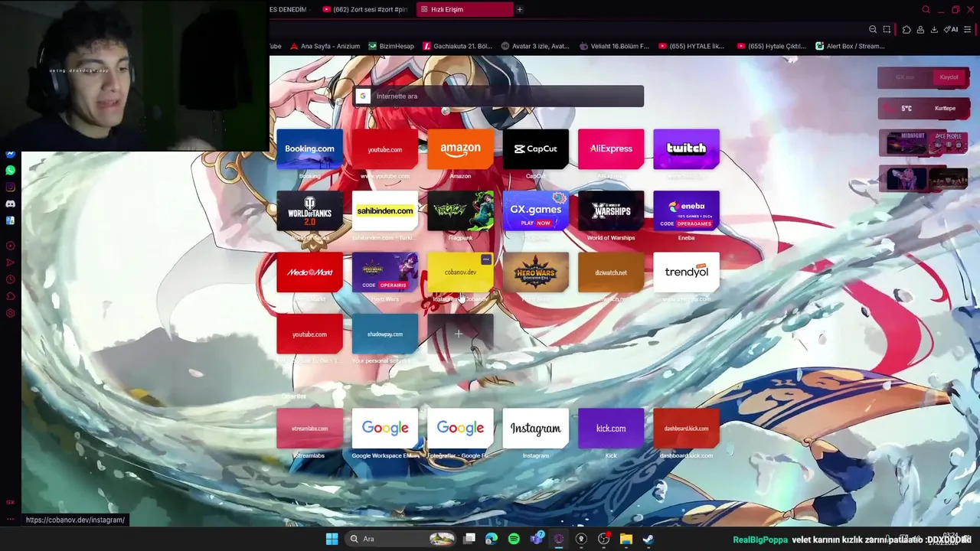
Task: Click the snapshot capture toolbar icon
Action: coord(887,29)
